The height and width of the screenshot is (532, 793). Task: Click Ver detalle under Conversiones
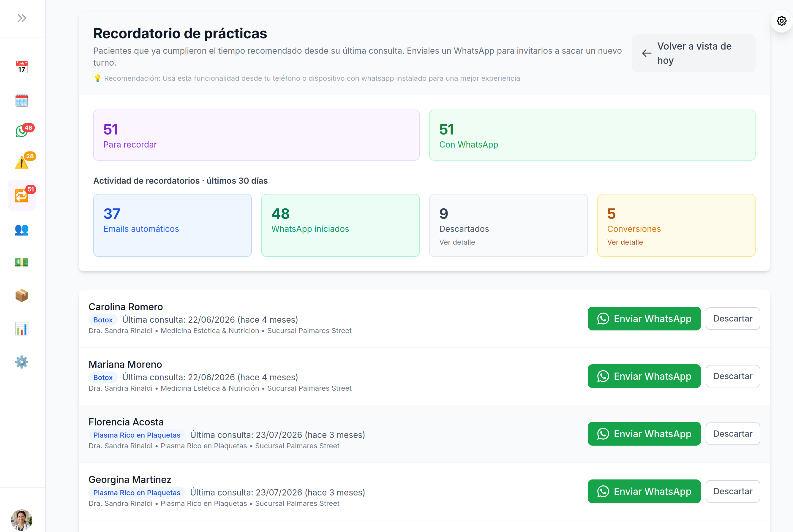coord(625,242)
